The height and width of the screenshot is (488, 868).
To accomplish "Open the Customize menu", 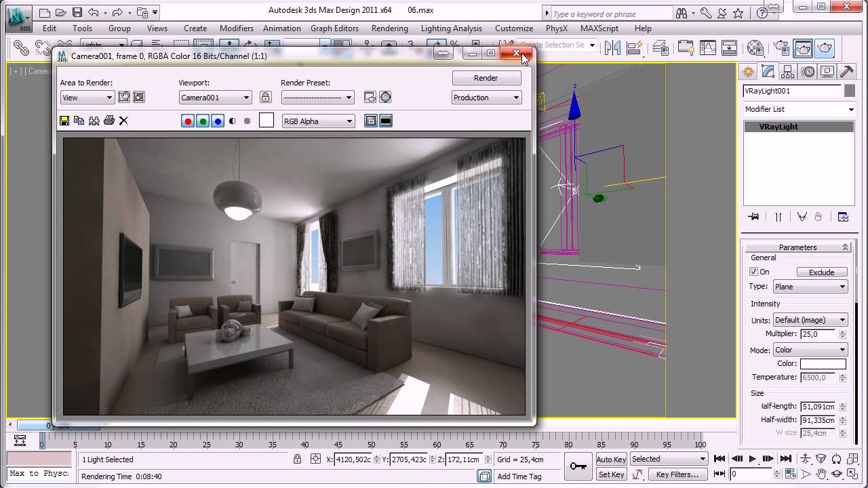I will [x=514, y=28].
